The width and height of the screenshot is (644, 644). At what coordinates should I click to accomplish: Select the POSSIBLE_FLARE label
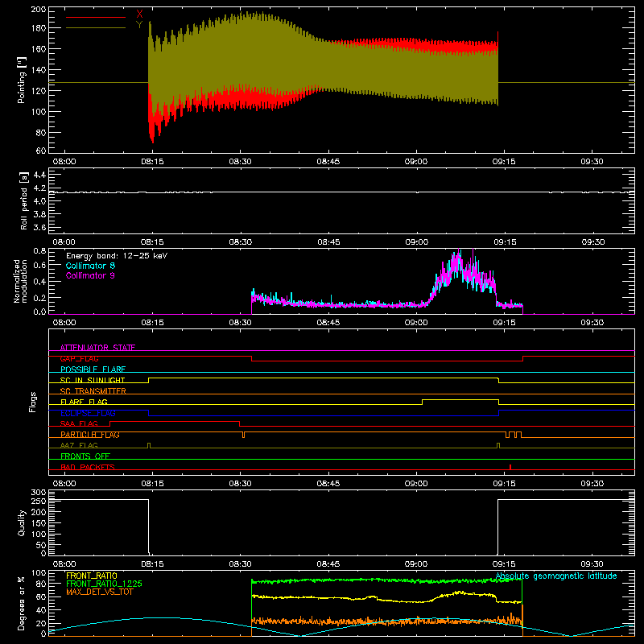[x=93, y=369]
